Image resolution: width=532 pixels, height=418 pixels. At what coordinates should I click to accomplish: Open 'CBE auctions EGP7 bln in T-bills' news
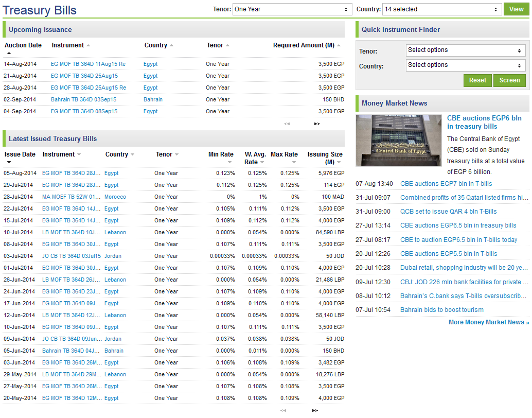point(446,184)
